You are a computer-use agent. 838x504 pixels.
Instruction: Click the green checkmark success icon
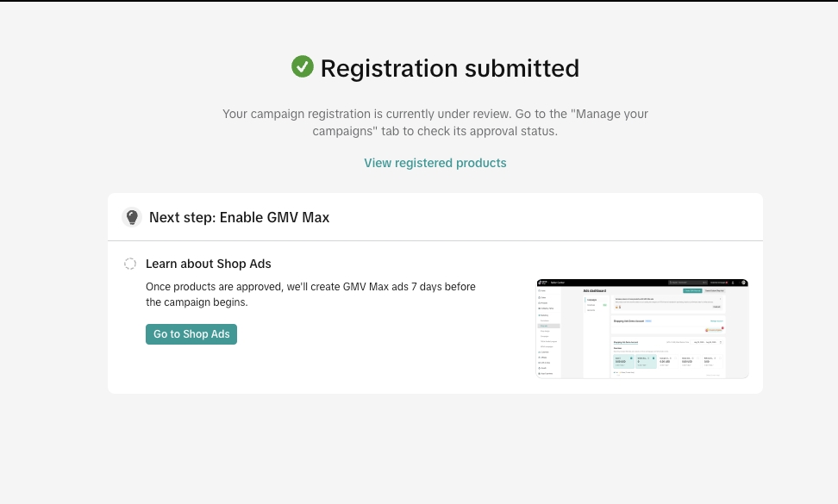pos(302,67)
